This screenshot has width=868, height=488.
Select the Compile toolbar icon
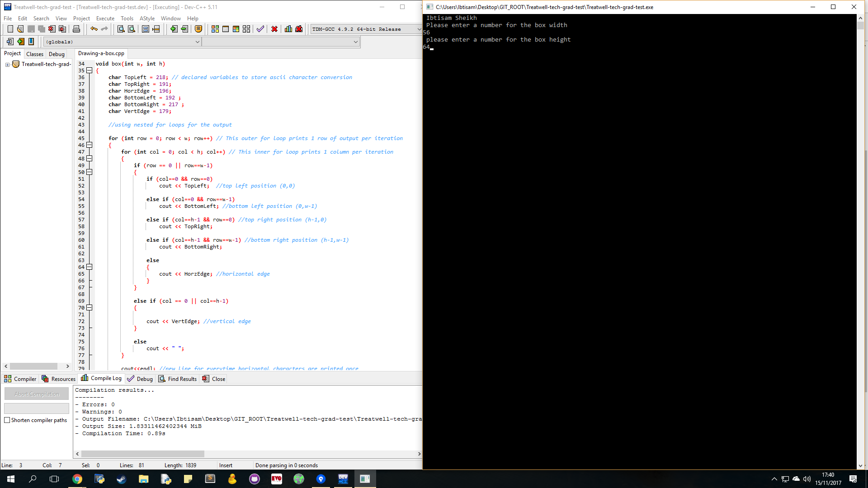pyautogui.click(x=215, y=29)
